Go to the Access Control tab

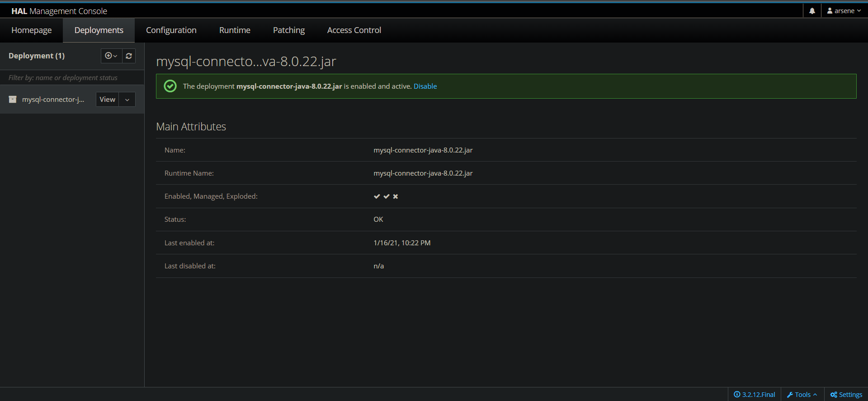[x=354, y=30]
